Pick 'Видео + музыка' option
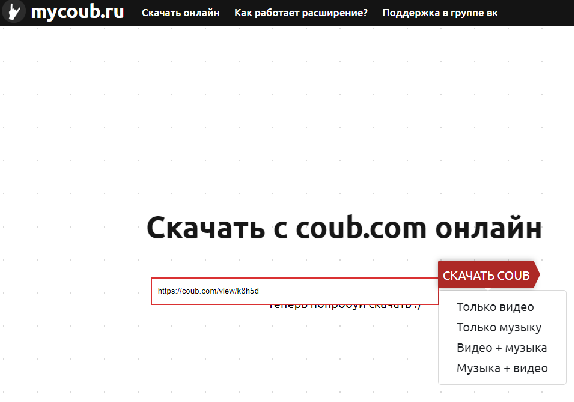 pos(502,348)
